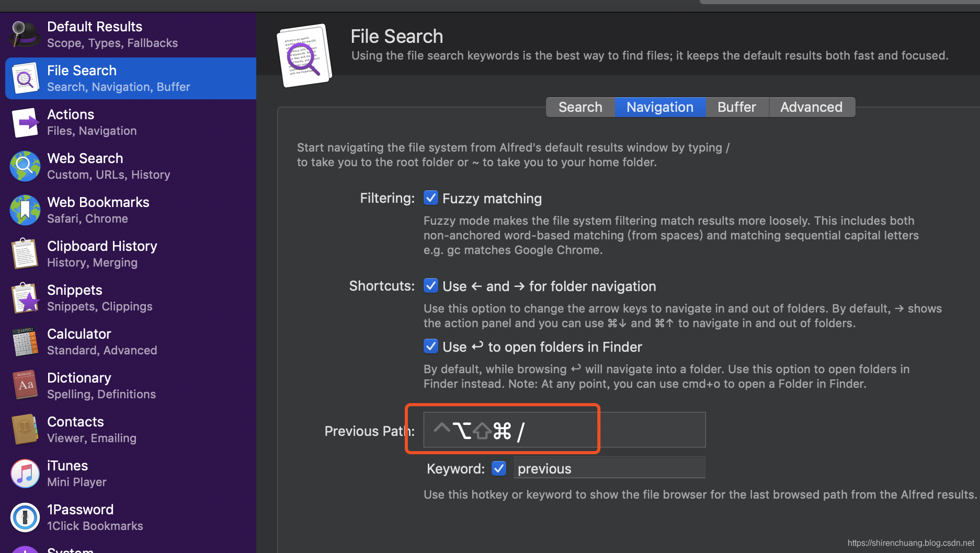Viewport: 980px width, 553px height.
Task: Click the 'File Search' page heading
Action: [x=397, y=37]
